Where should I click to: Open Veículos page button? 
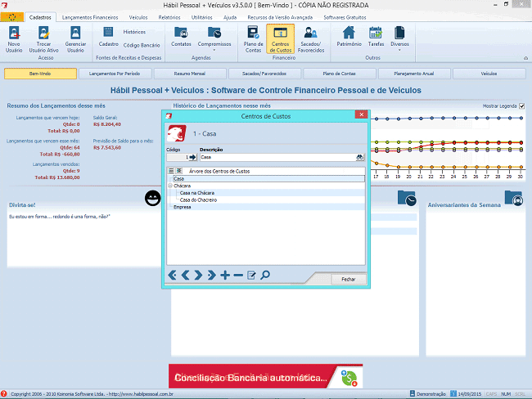click(489, 74)
